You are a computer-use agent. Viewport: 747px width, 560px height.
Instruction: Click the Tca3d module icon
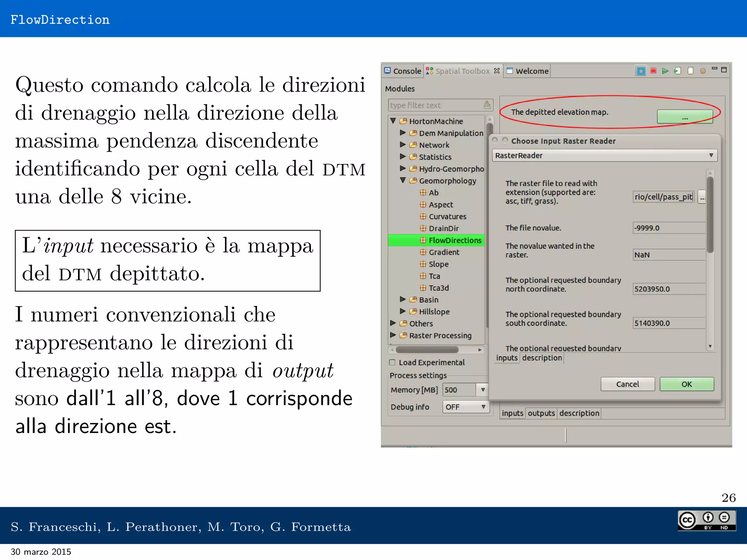point(423,288)
